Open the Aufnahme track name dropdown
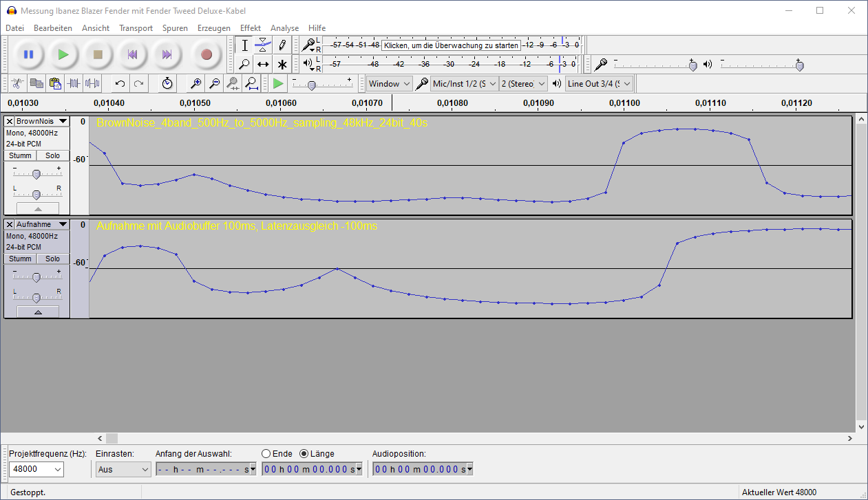This screenshot has height=500, width=868. point(43,224)
